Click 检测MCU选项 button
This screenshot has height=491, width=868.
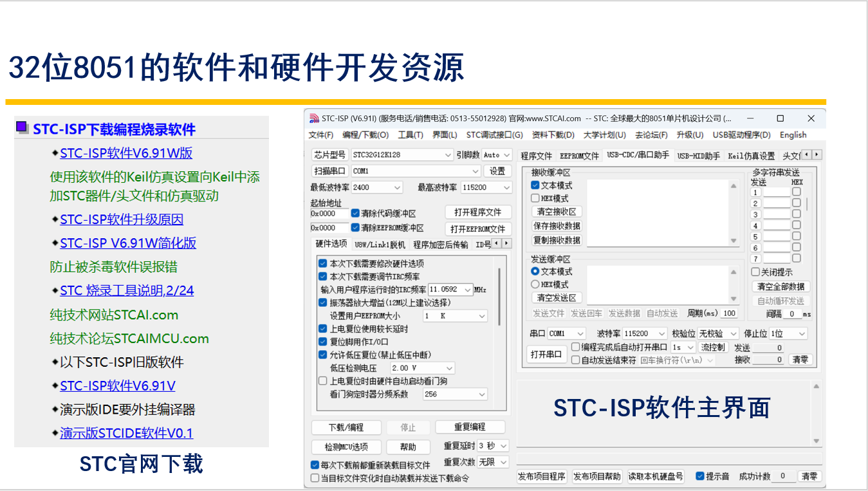coord(346,447)
